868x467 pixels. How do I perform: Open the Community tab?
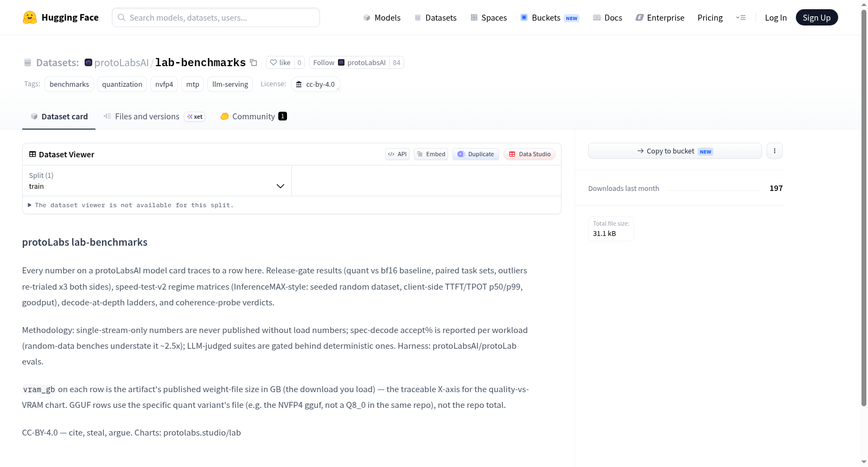pyautogui.click(x=253, y=116)
